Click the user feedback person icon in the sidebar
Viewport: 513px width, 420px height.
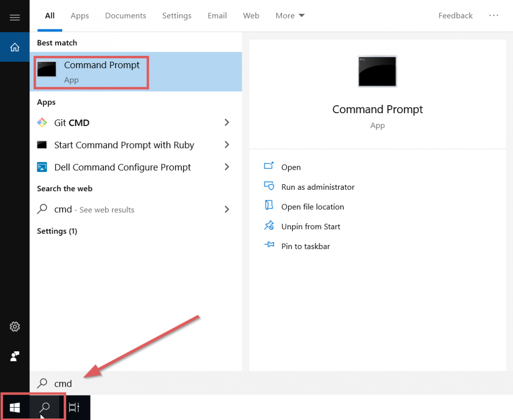click(15, 356)
